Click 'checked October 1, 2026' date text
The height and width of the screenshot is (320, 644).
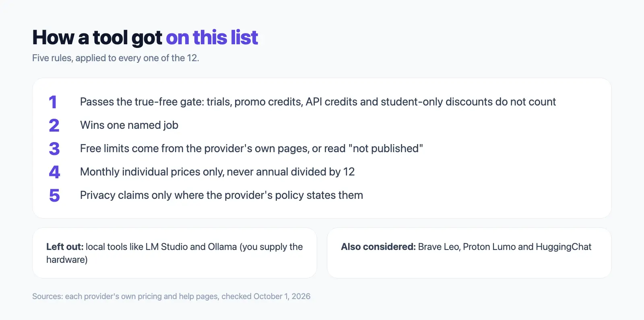[266, 296]
